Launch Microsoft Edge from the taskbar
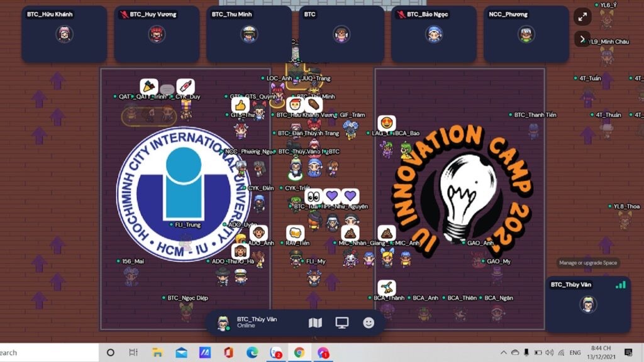This screenshot has height=362, width=644. (x=252, y=353)
